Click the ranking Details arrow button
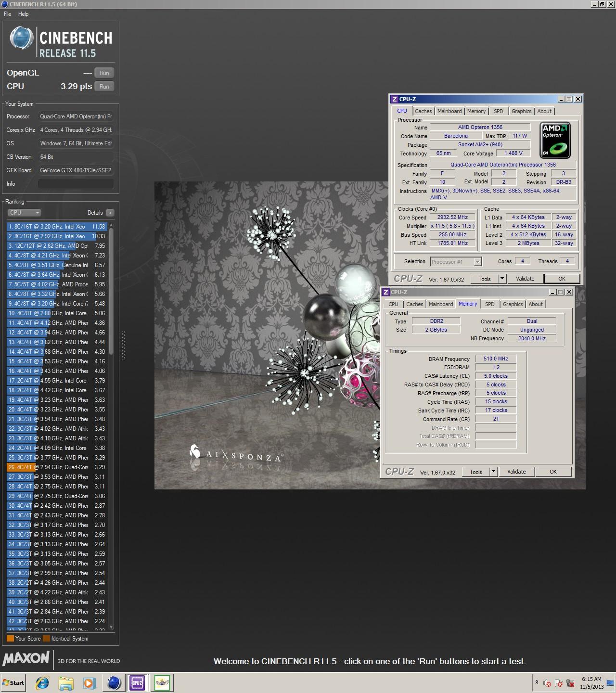616x693 pixels. (x=110, y=213)
